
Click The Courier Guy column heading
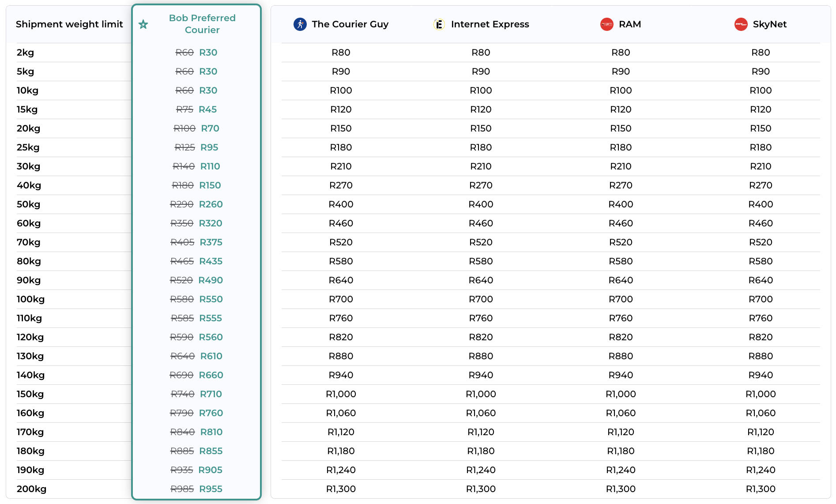coord(350,24)
